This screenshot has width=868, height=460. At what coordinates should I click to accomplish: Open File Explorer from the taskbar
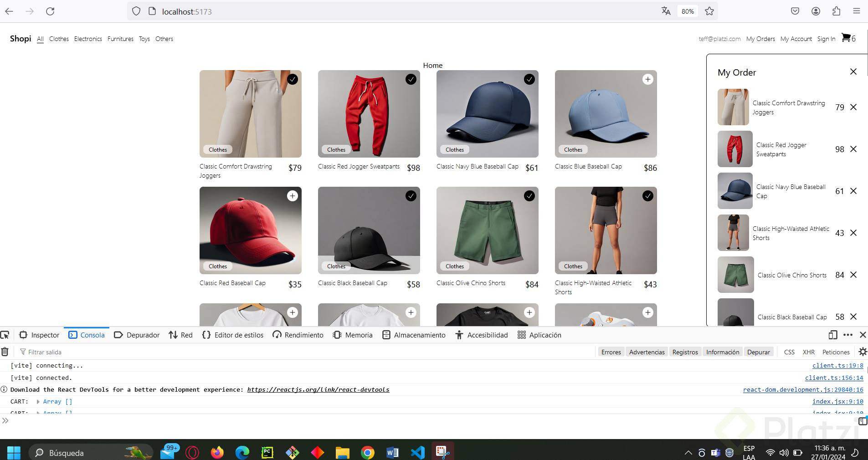click(342, 452)
